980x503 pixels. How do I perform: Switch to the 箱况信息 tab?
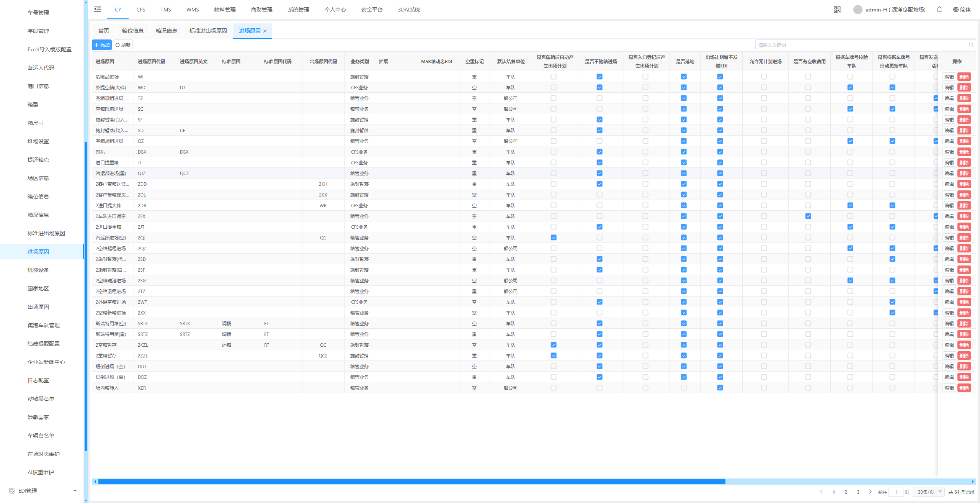click(x=166, y=31)
